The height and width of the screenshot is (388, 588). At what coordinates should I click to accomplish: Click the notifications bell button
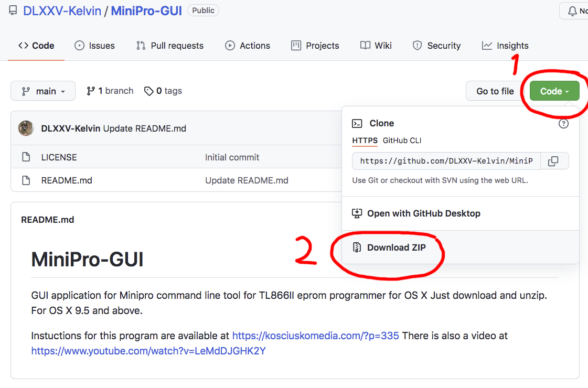click(x=574, y=11)
